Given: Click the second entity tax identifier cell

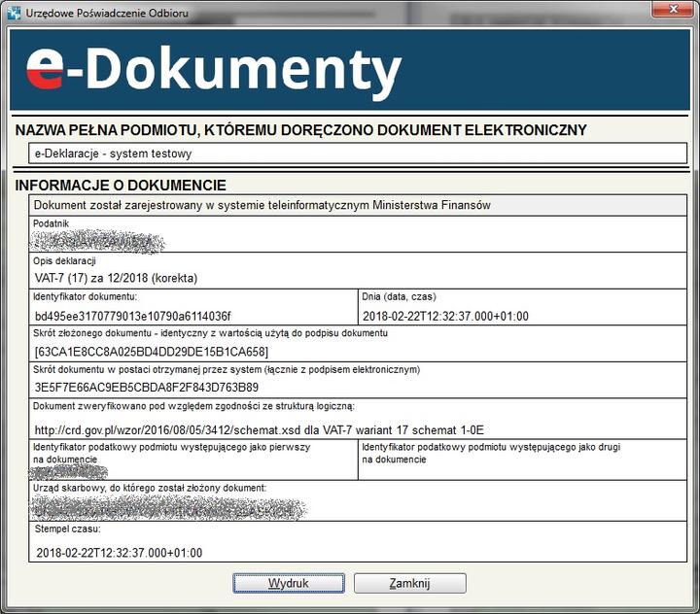Looking at the screenshot, I should 522,460.
